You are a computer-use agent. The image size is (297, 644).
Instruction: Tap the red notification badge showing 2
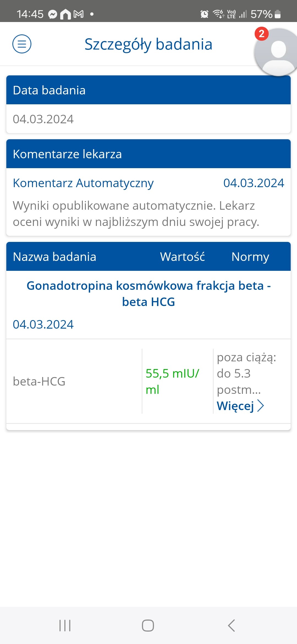tap(262, 34)
